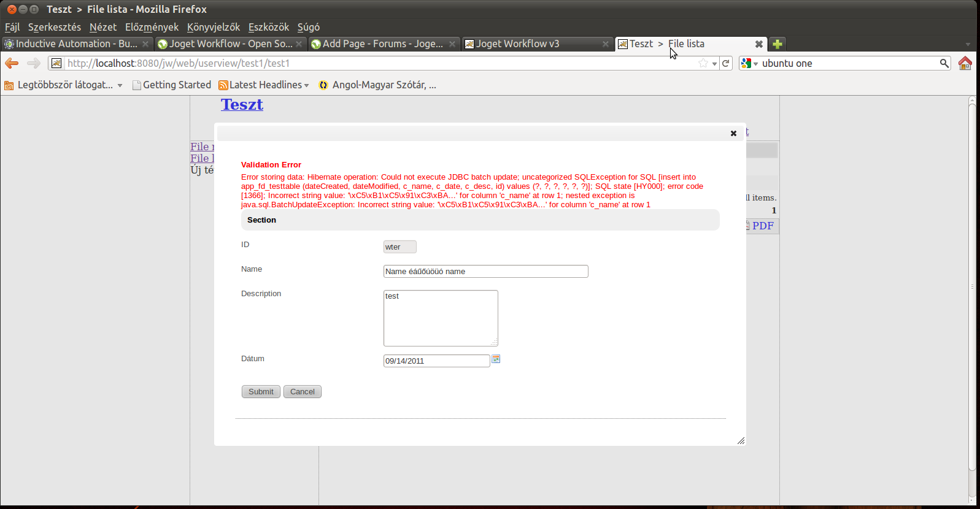The image size is (980, 509).
Task: Click the Latest Headlines RSS feed icon
Action: (223, 85)
